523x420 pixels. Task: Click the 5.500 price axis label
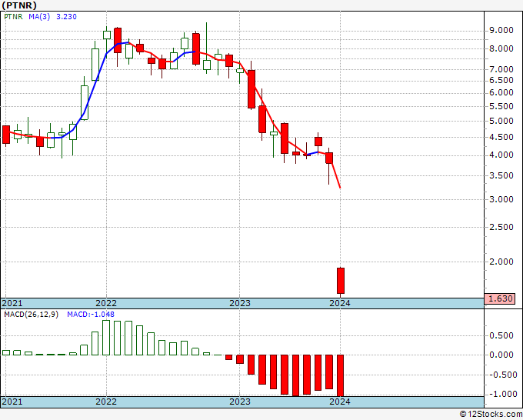tap(501, 106)
